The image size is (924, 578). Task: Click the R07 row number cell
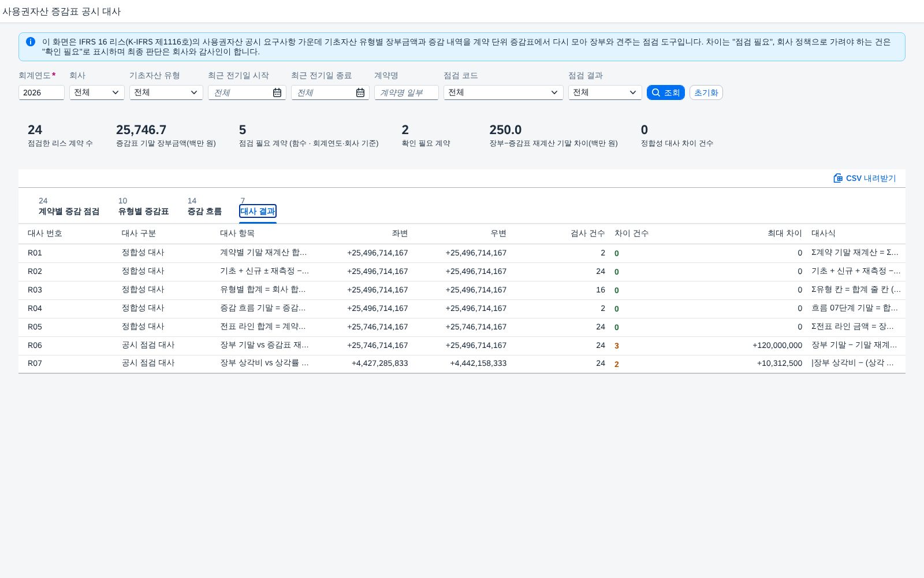tap(35, 364)
